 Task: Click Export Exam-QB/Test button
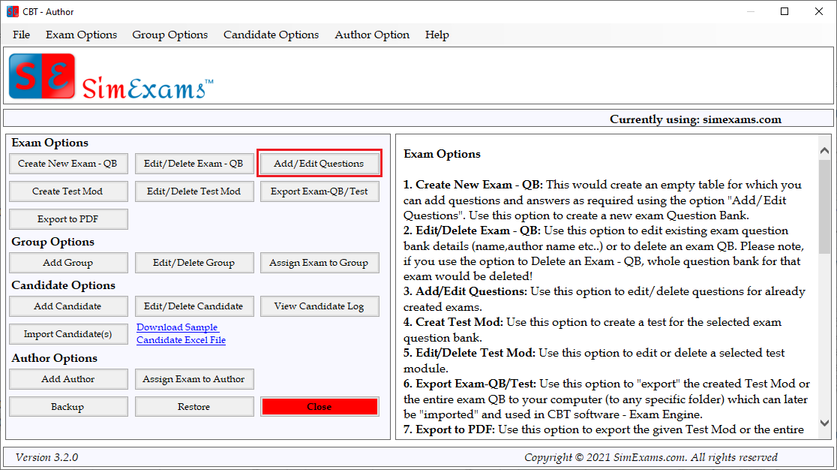point(319,191)
